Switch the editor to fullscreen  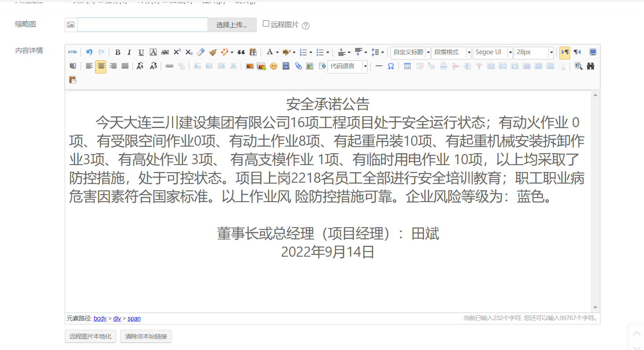[x=593, y=52]
